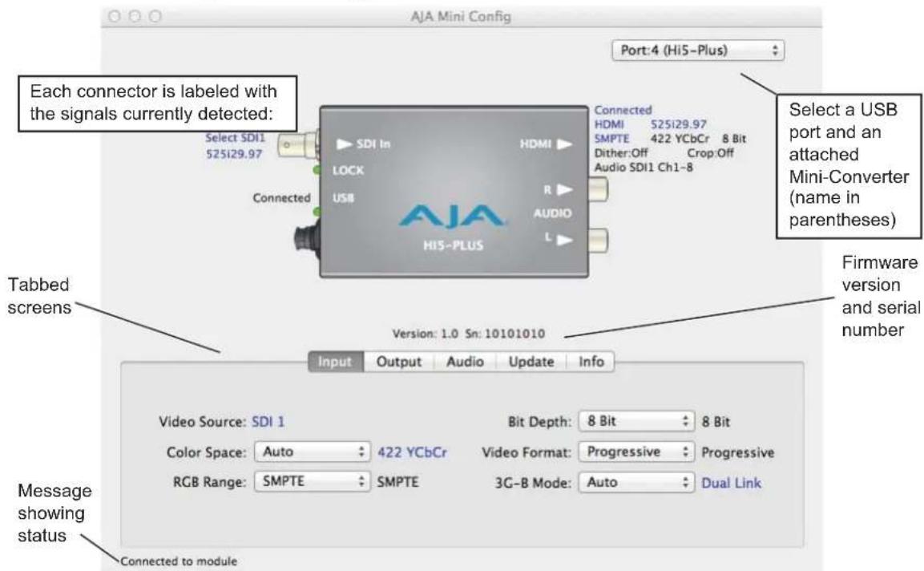Viewport: 924px width, 571px height.
Task: Click the AJA Mini Config window title
Action: (x=461, y=17)
